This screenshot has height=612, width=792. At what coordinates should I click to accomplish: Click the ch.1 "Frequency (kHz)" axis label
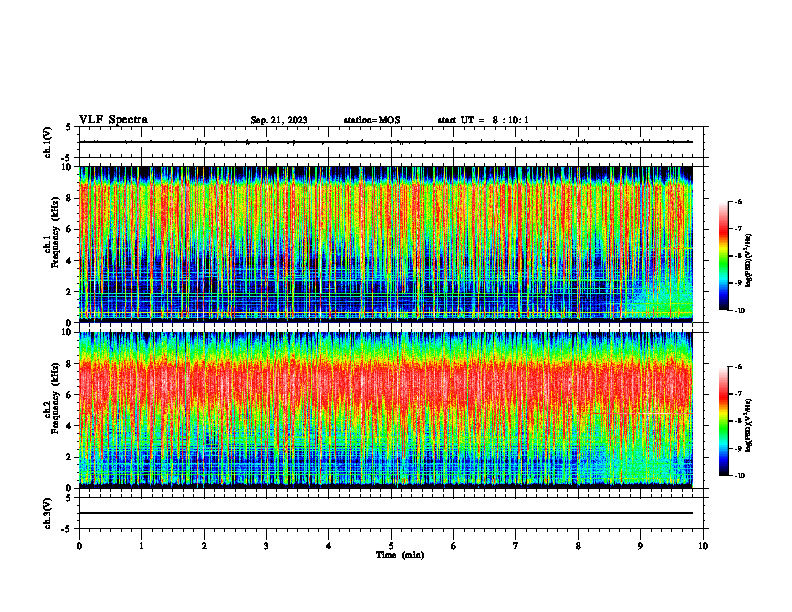56,232
